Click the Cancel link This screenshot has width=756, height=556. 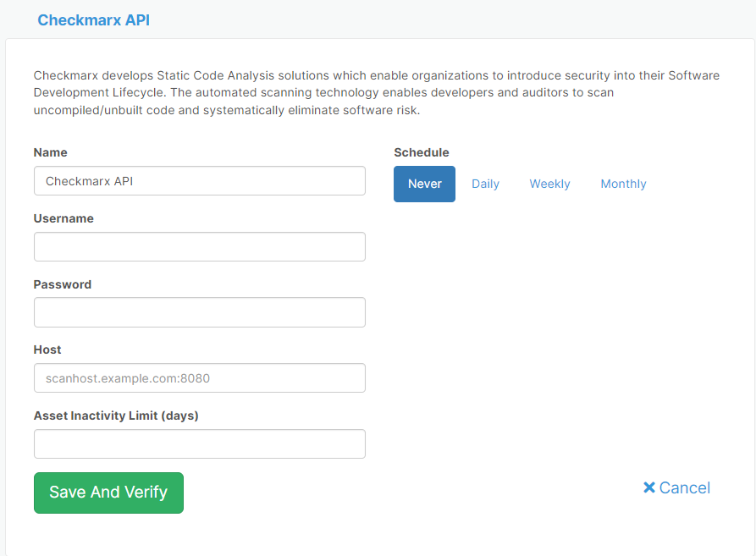pos(676,487)
